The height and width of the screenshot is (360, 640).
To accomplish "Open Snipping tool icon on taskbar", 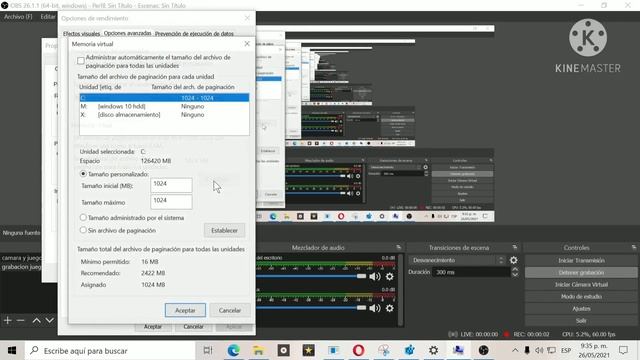I will pos(384,350).
